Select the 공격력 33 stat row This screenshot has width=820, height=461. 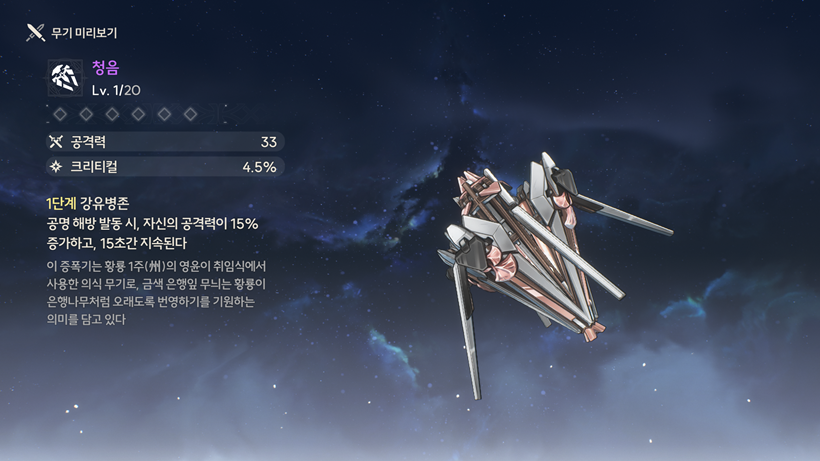165,142
